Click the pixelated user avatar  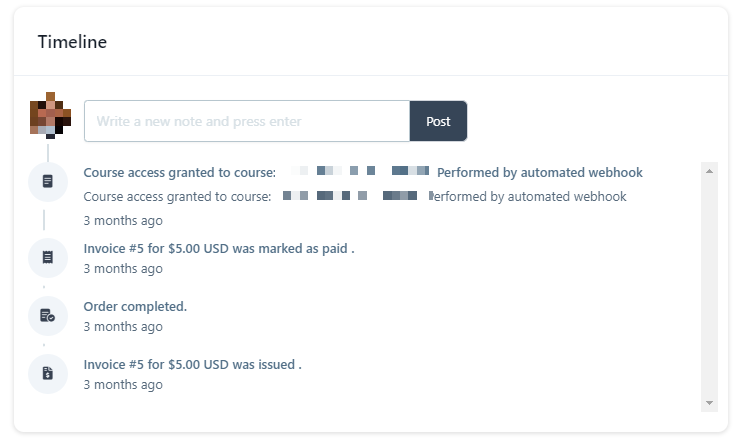click(x=50, y=115)
